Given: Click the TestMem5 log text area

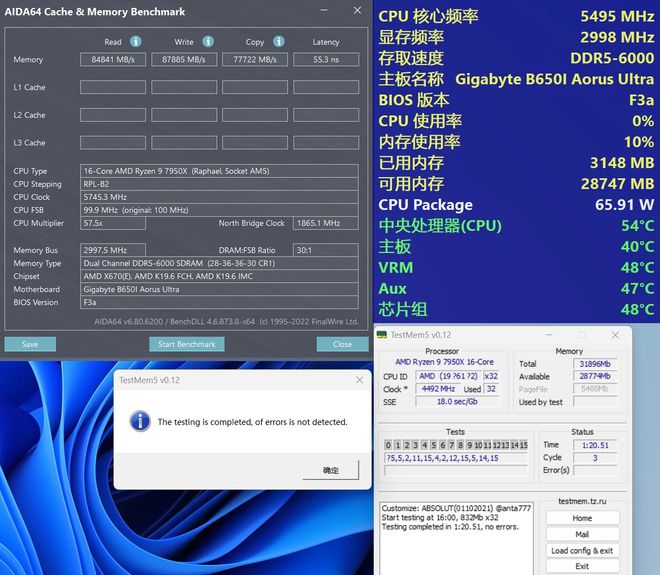Looking at the screenshot, I should point(456,538).
